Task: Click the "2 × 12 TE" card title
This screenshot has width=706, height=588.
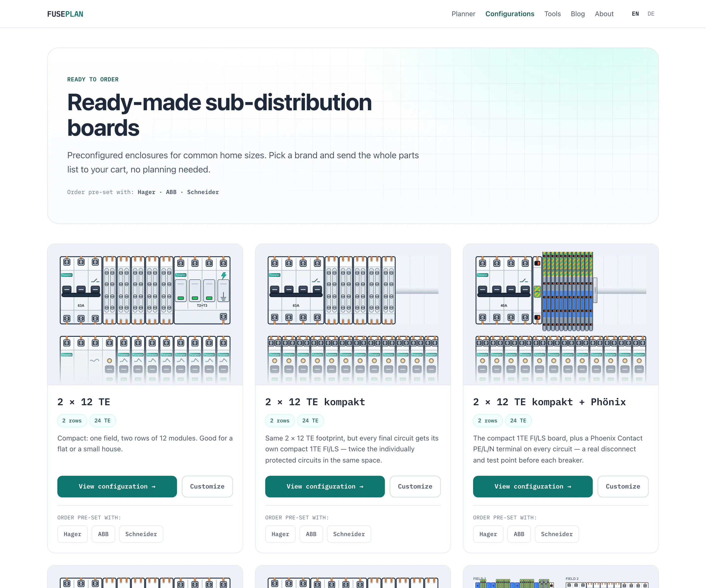Action: (84, 402)
